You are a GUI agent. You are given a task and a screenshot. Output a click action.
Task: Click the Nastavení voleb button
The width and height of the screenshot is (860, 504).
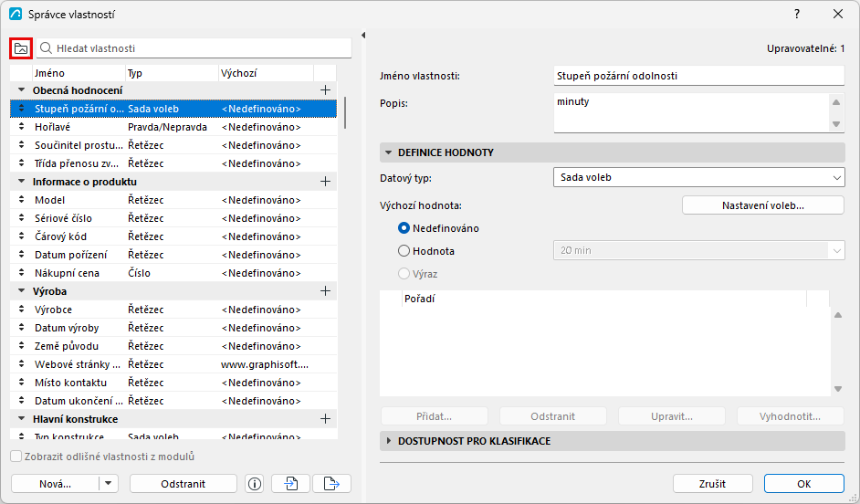pyautogui.click(x=763, y=205)
